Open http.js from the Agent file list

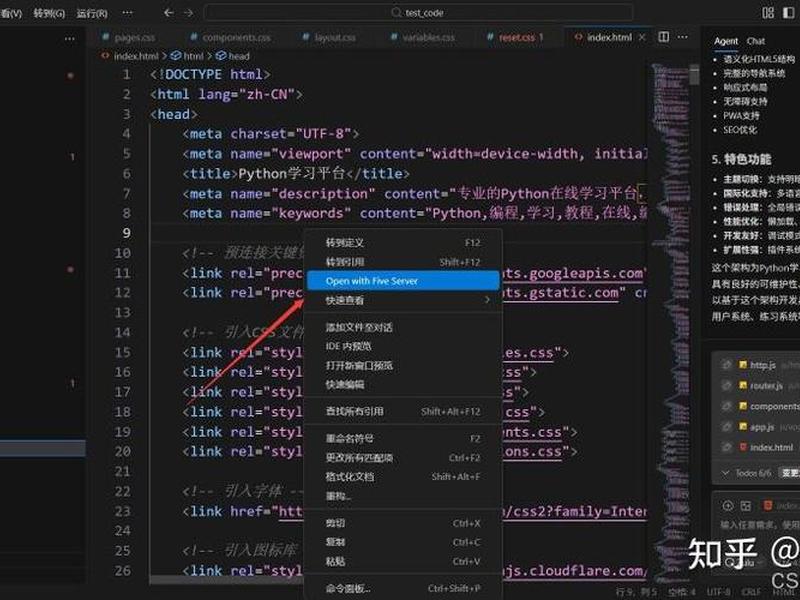click(763, 364)
